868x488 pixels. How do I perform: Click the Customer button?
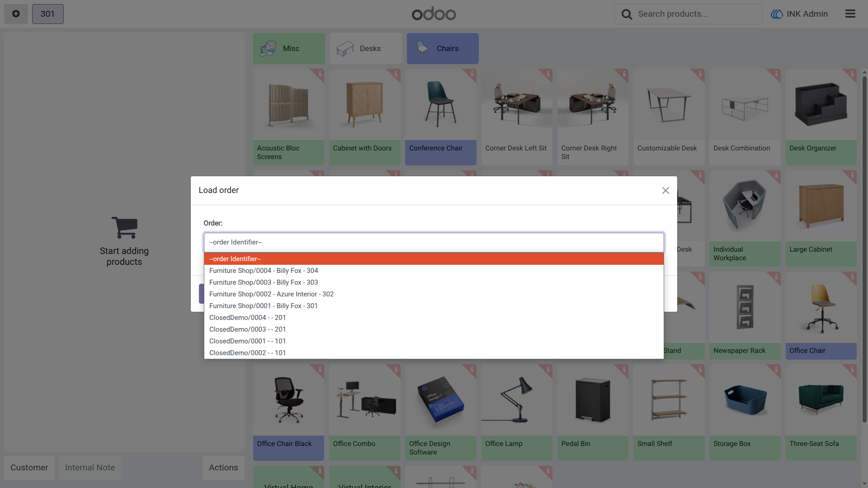[x=29, y=468]
